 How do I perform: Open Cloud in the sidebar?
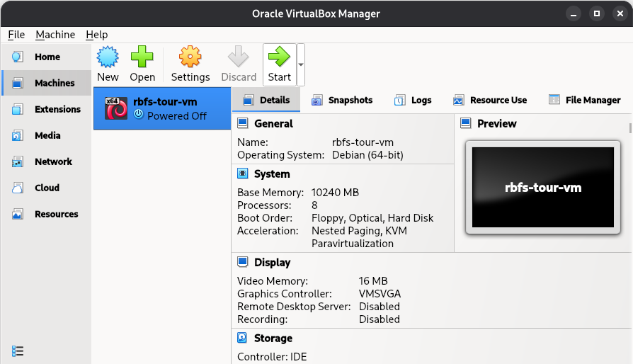coord(47,188)
